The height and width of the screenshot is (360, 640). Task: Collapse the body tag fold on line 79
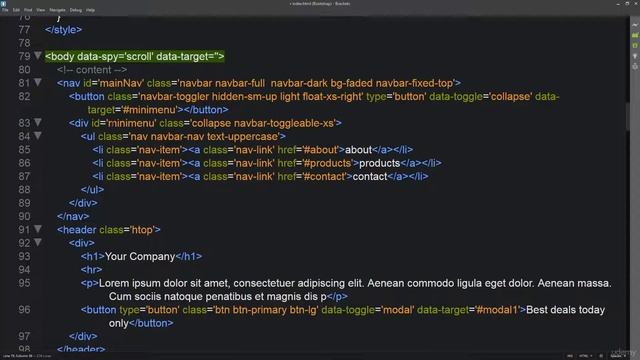click(38, 56)
